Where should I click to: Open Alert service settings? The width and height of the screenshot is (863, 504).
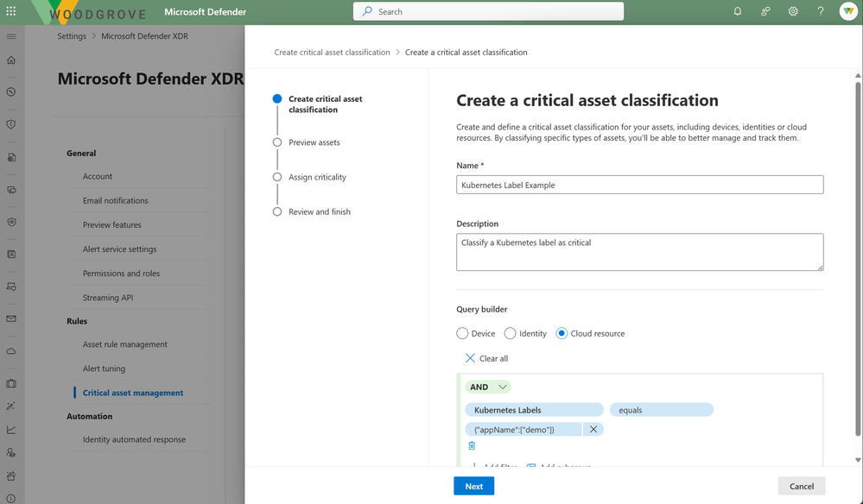pos(119,249)
